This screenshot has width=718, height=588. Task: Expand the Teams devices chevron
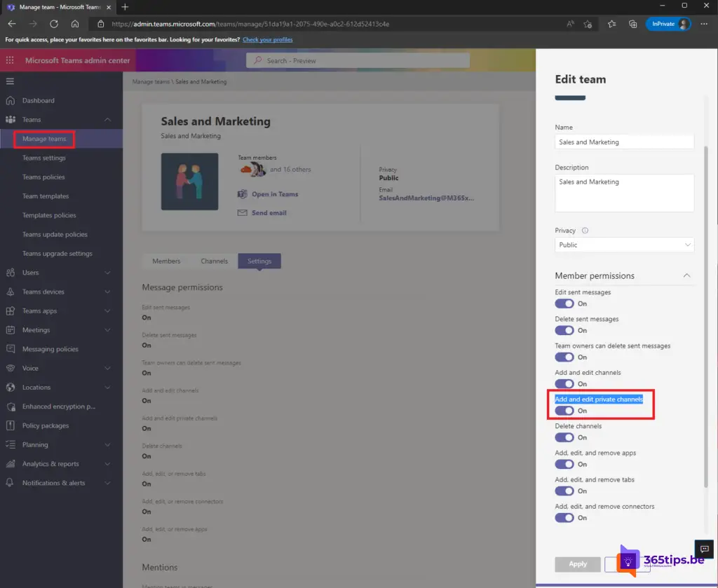click(107, 292)
